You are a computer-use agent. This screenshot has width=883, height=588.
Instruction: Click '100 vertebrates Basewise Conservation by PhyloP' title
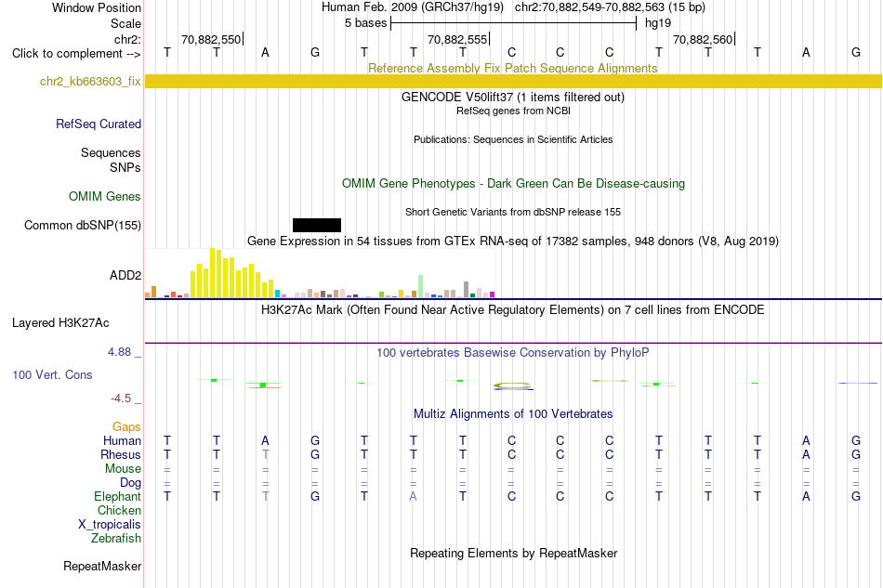tap(512, 353)
